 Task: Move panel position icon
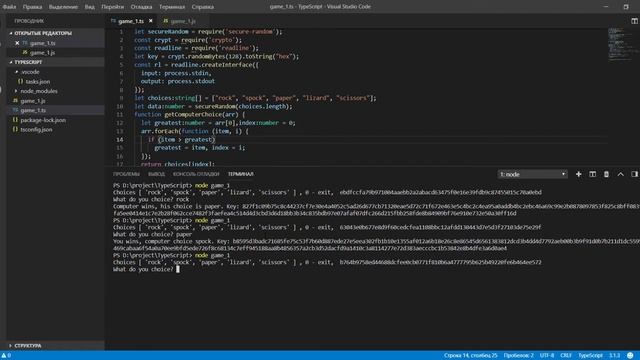point(634,174)
